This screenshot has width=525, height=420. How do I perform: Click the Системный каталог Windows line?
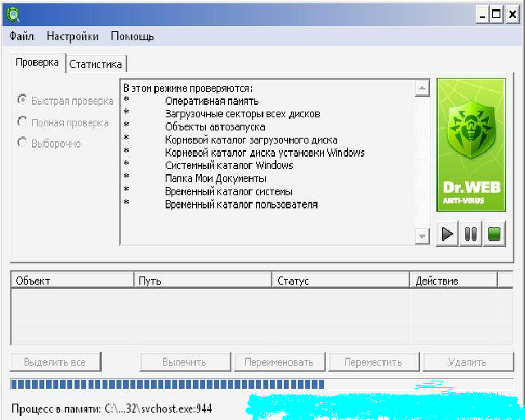pyautogui.click(x=229, y=166)
